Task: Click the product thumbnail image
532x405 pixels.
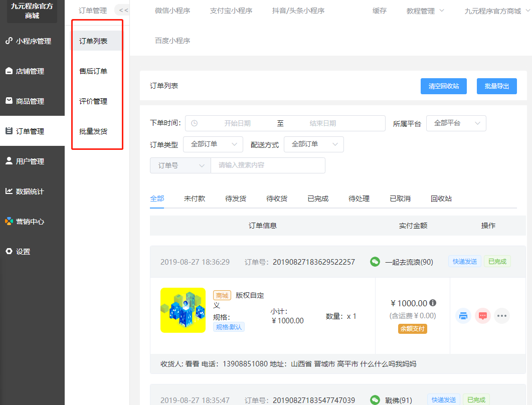Action: click(x=183, y=310)
